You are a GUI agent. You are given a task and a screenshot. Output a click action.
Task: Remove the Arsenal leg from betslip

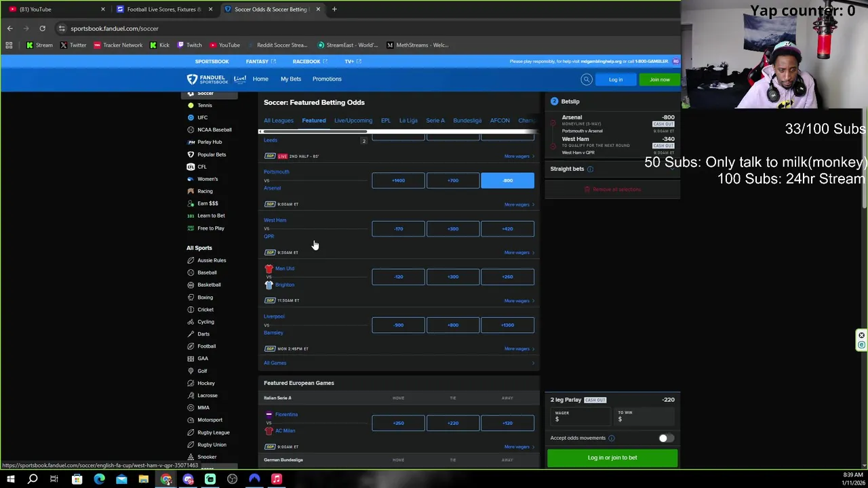pos(553,124)
